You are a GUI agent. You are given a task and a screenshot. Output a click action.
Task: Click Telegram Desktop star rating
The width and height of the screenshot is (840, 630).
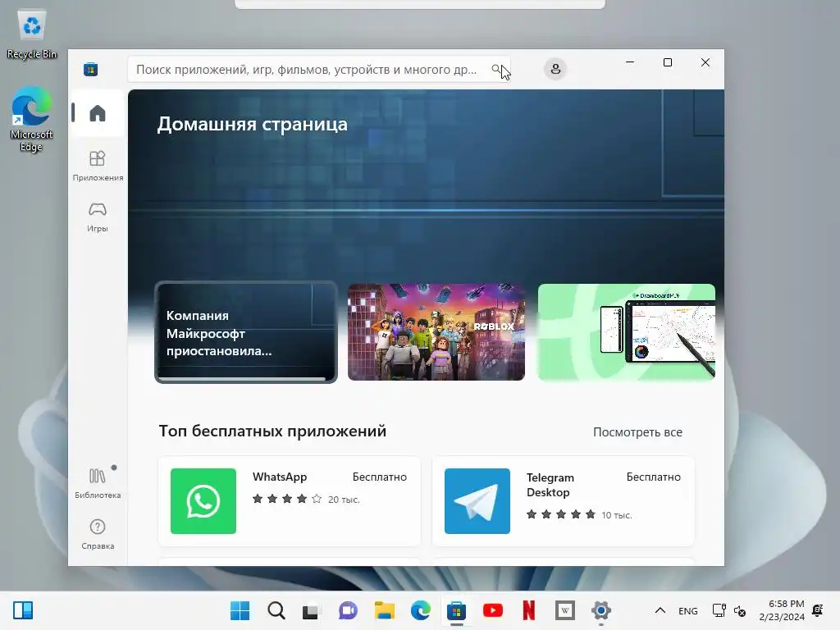[x=561, y=514]
